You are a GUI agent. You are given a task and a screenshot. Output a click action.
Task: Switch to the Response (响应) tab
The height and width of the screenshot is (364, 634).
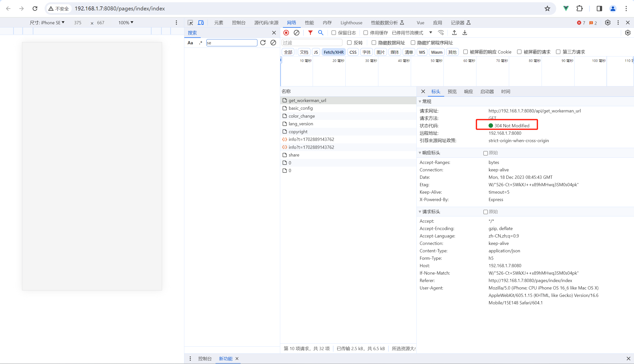click(x=469, y=92)
